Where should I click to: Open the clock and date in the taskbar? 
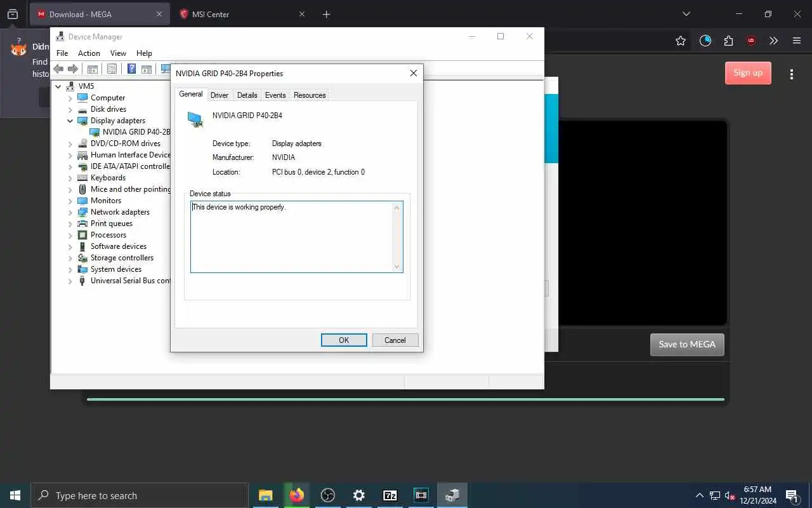757,495
